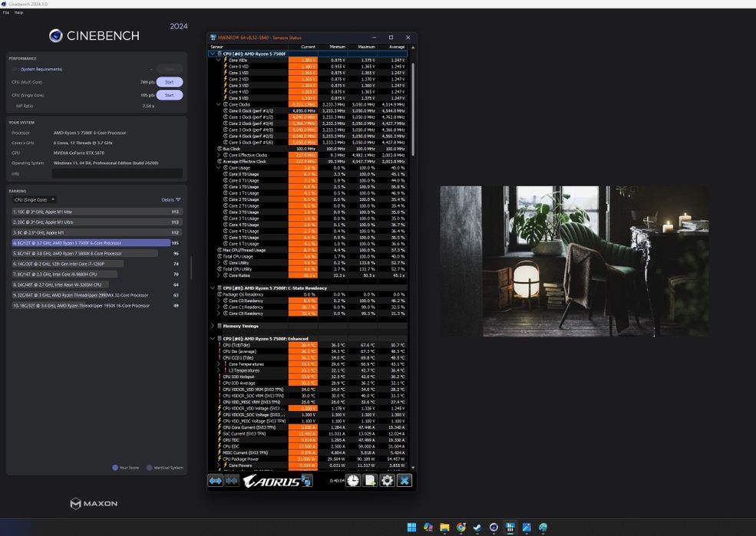The image size is (756, 536).
Task: Open the globe app icon in taskbar
Action: (x=543, y=528)
